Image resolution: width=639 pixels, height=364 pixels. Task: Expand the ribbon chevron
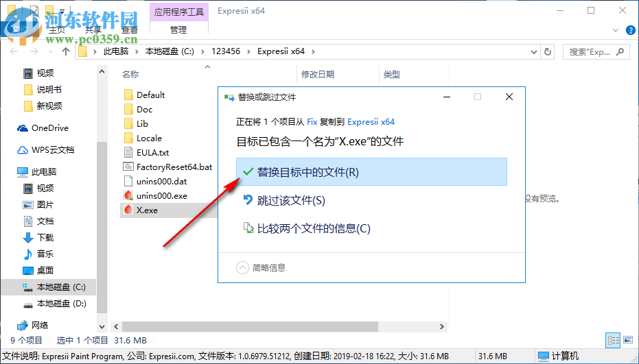coord(616,30)
